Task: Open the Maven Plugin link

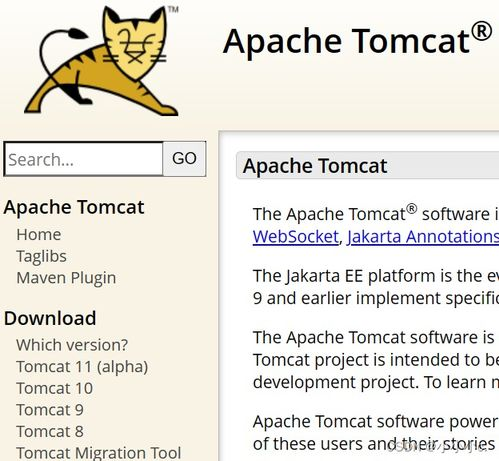Action: 66,278
